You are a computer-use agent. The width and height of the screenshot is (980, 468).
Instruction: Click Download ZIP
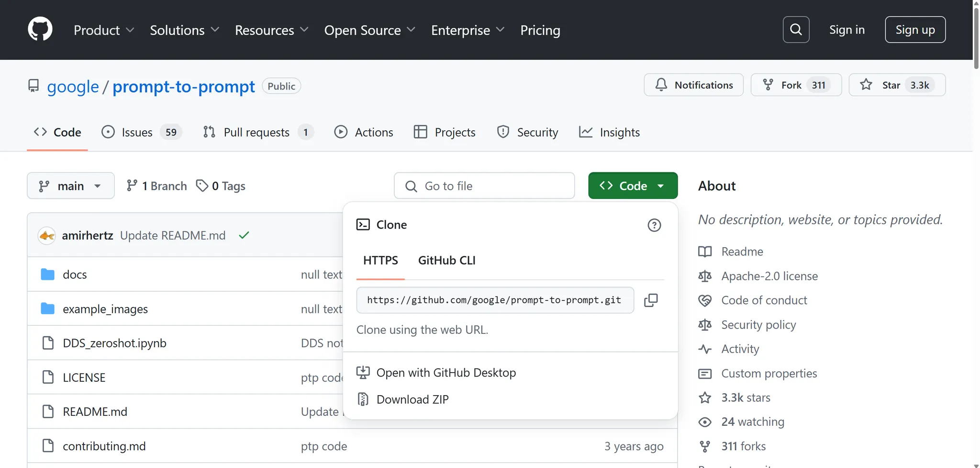[412, 400]
